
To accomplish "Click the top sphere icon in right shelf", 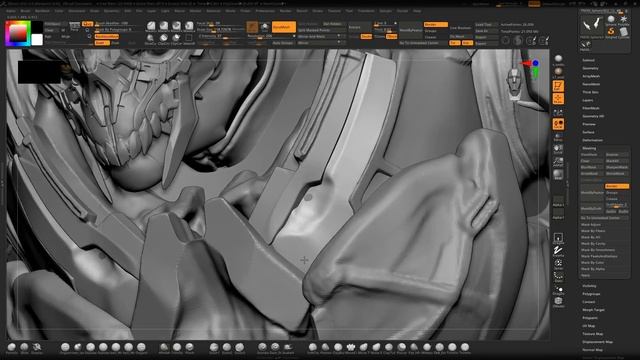I will coord(558,60).
